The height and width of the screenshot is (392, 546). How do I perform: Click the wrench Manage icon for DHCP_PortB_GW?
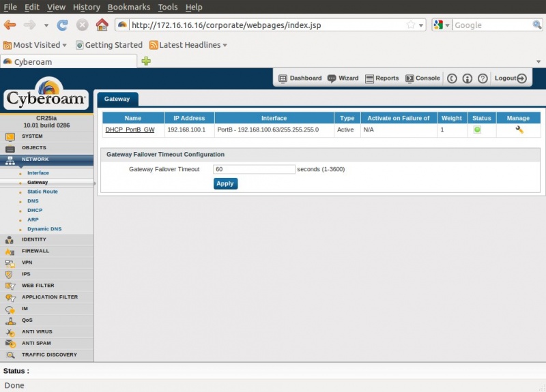(519, 130)
